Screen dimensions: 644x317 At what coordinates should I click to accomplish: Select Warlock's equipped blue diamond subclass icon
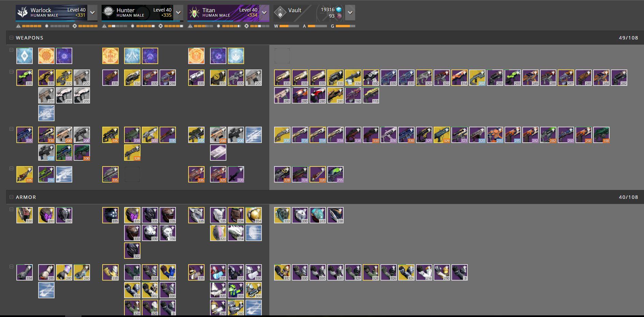[x=25, y=56]
